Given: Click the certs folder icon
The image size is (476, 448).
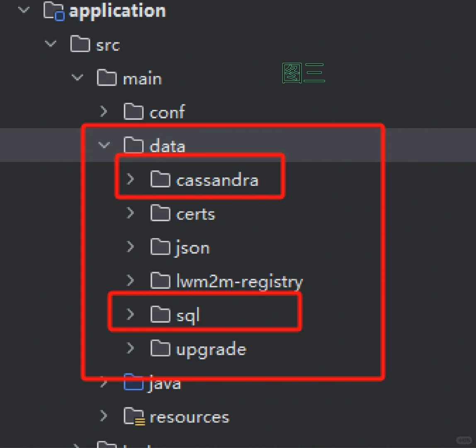Looking at the screenshot, I should [160, 213].
